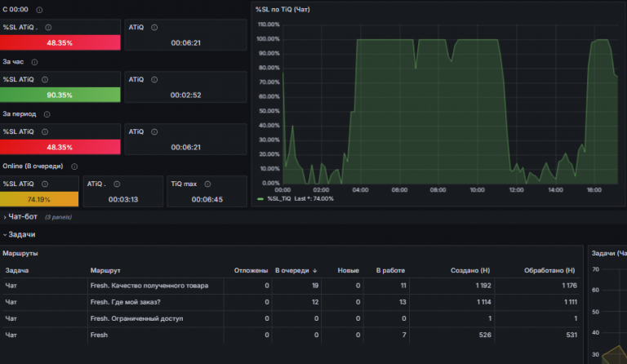627x364 pixels.
Task: Click processed value '1 111'
Action: point(570,302)
